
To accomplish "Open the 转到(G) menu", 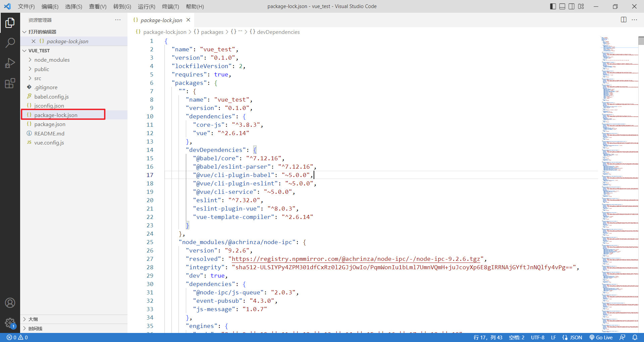I will [122, 6].
